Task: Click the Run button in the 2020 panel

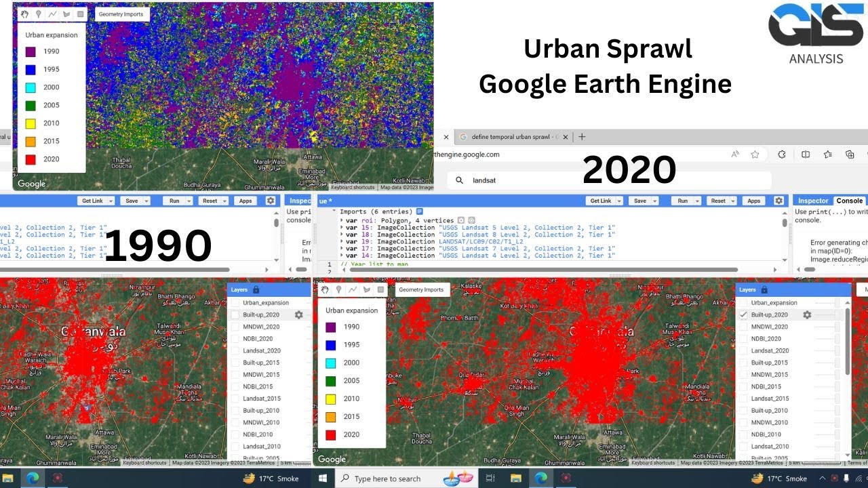Action: click(682, 201)
